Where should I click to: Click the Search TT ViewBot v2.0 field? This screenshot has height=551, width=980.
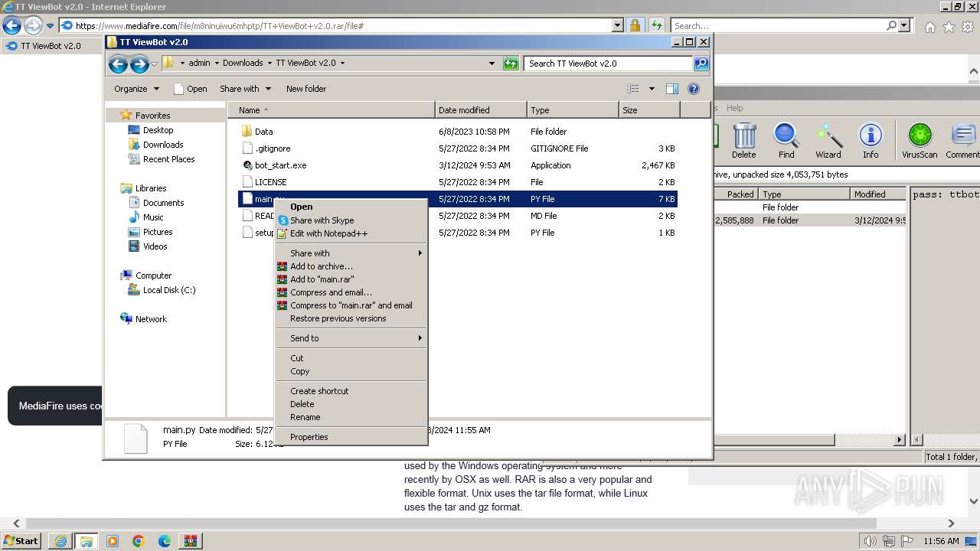click(609, 64)
